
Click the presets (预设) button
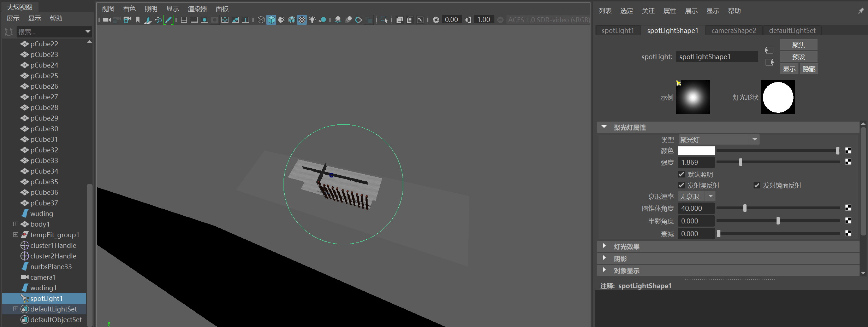(798, 57)
